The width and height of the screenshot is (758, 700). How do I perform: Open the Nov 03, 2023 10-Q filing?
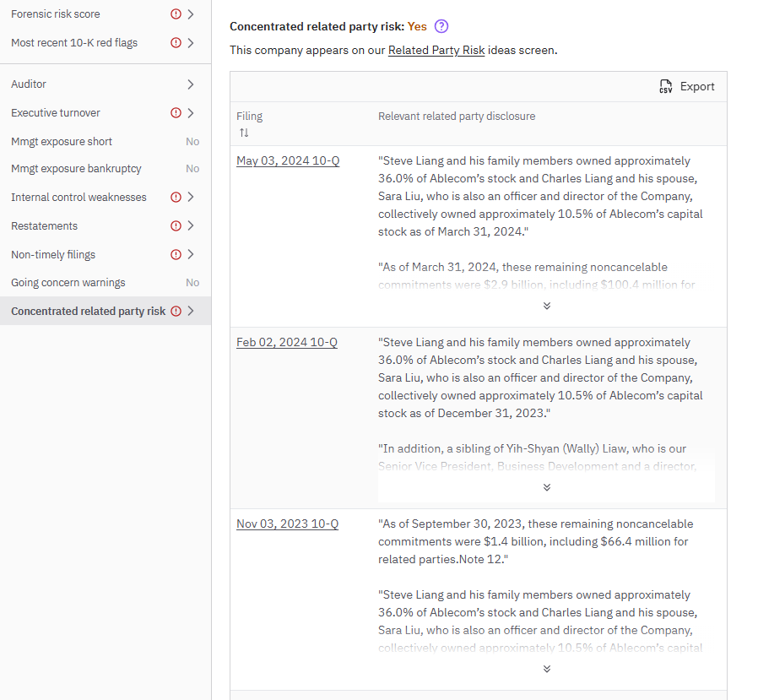287,524
